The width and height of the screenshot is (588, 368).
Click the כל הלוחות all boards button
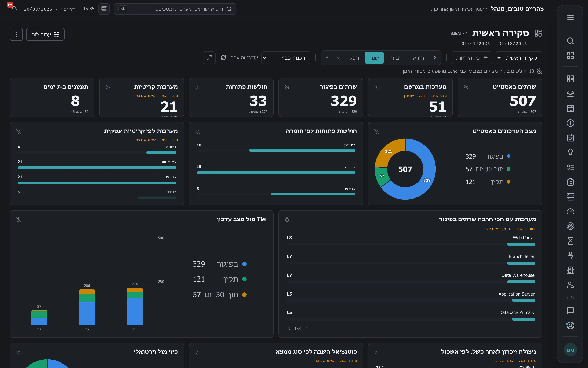(472, 58)
